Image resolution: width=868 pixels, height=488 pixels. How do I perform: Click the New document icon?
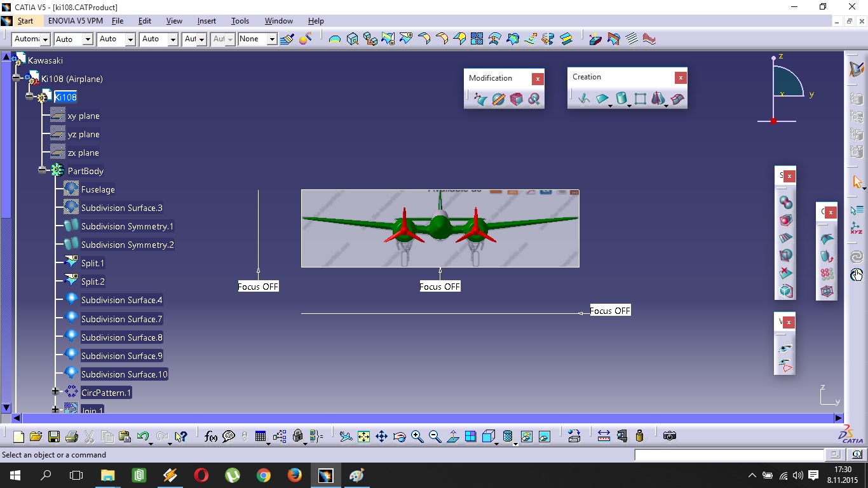18,437
